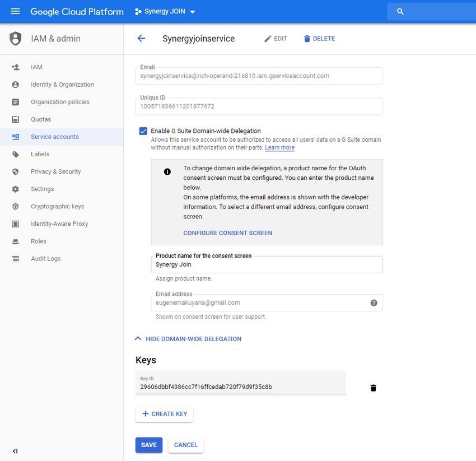Open Audit Logs in the sidebar

click(62, 259)
